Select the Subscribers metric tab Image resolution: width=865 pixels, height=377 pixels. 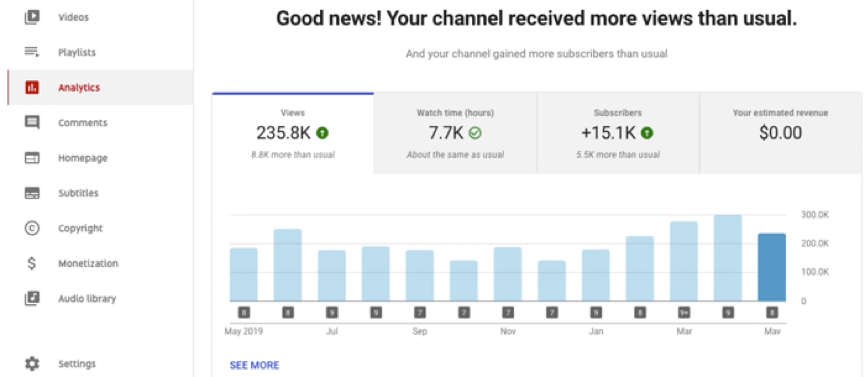618,133
